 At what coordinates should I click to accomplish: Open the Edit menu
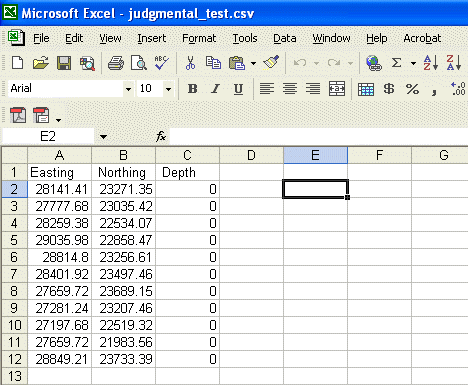[74, 38]
